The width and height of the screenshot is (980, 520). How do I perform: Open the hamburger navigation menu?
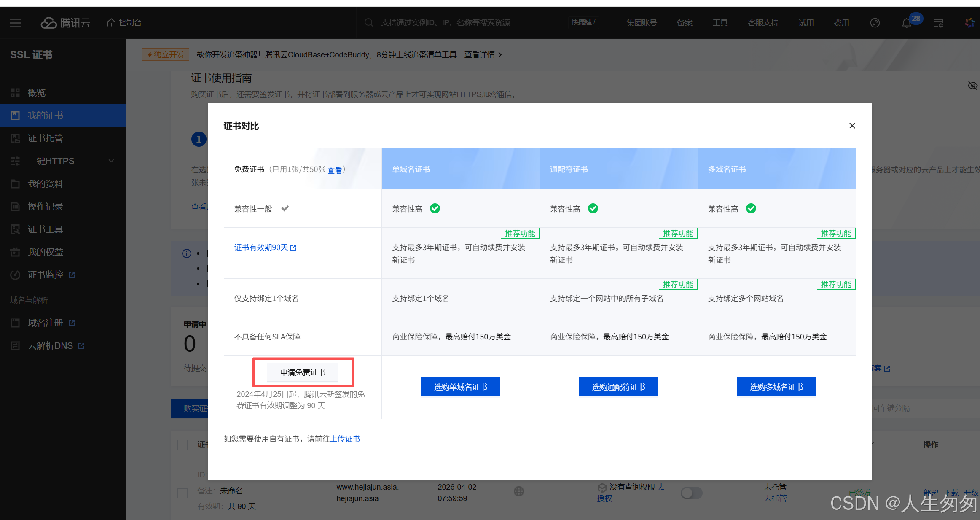point(15,23)
